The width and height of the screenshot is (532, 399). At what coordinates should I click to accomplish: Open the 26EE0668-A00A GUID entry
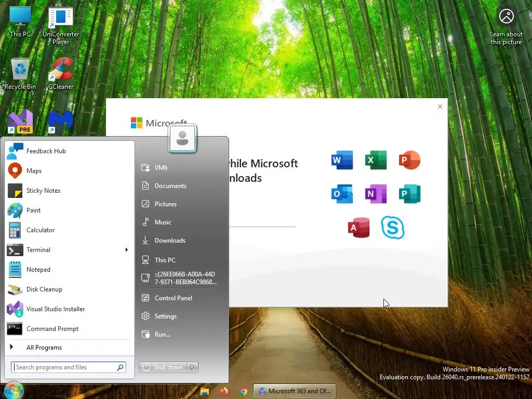182,278
